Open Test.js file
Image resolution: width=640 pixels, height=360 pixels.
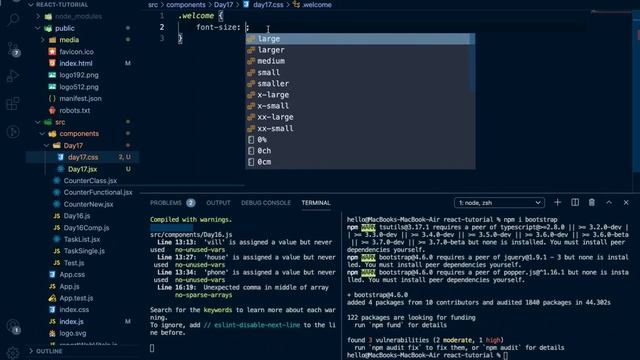74,263
